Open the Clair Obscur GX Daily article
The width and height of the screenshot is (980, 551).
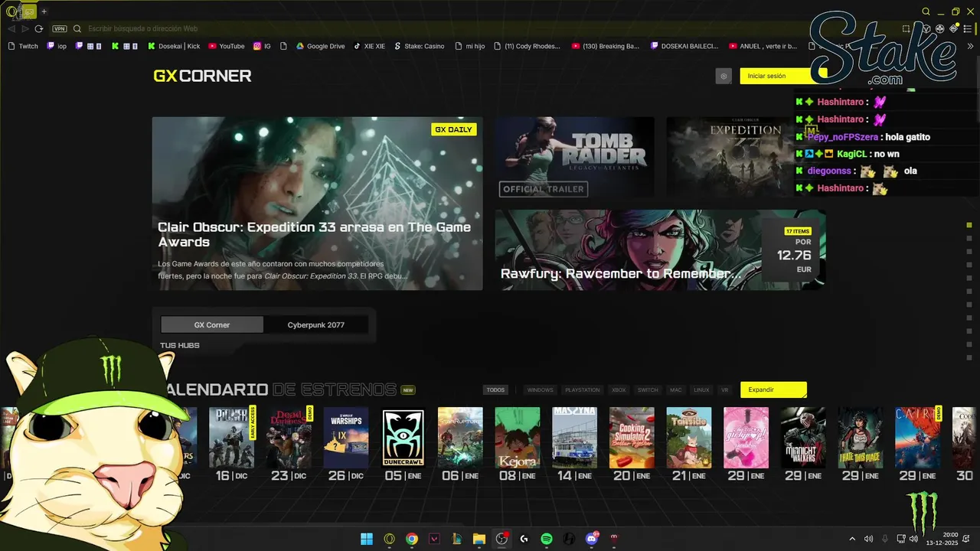coord(317,204)
